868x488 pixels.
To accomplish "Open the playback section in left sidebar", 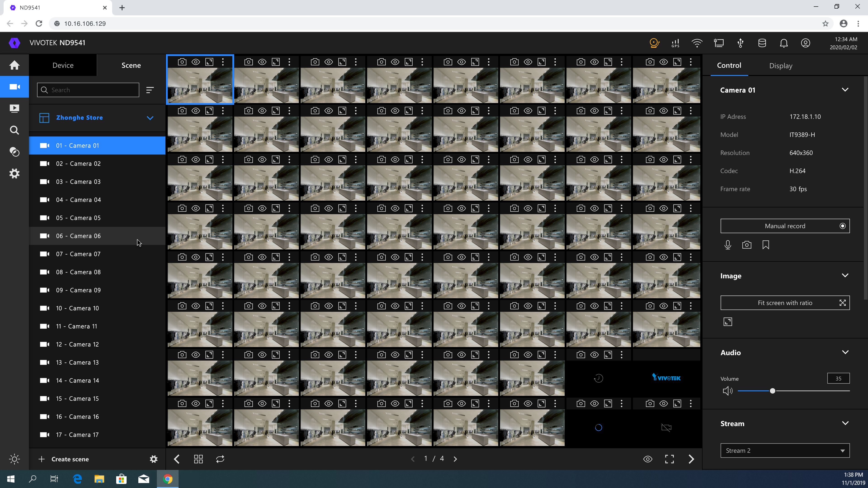I will pos(14,108).
